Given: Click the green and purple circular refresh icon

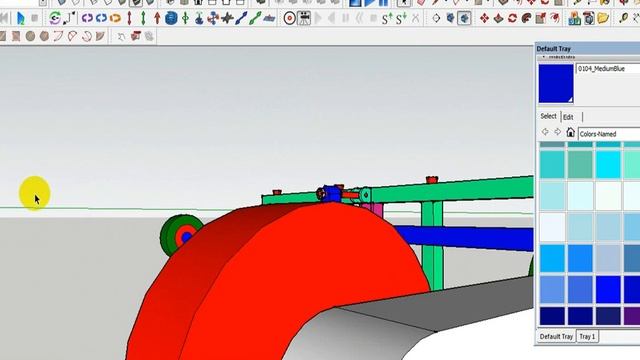Looking at the screenshot, I should coord(55,18).
